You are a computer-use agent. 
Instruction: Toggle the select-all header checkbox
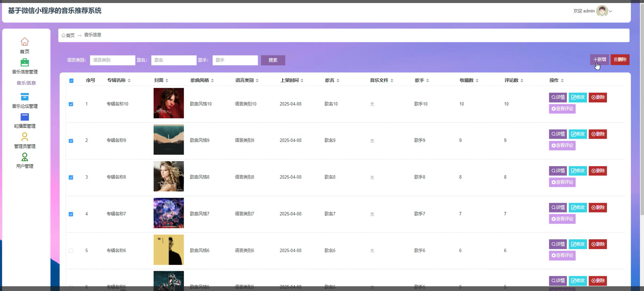71,81
